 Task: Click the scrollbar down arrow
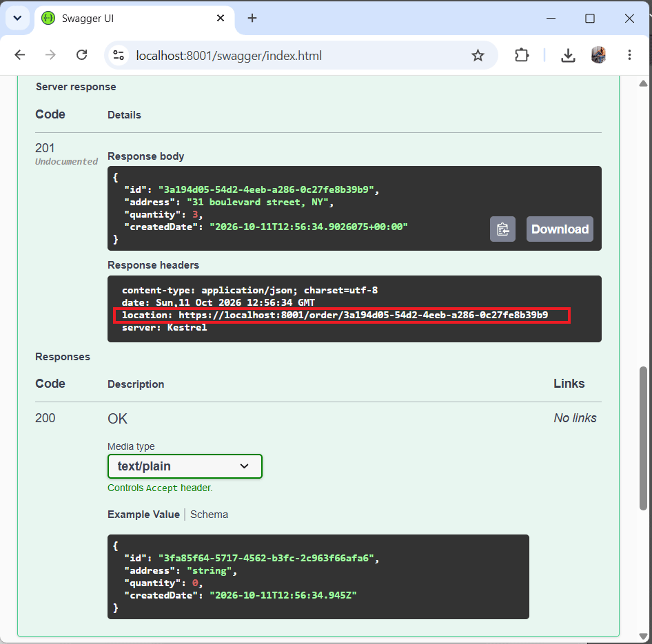[x=643, y=636]
